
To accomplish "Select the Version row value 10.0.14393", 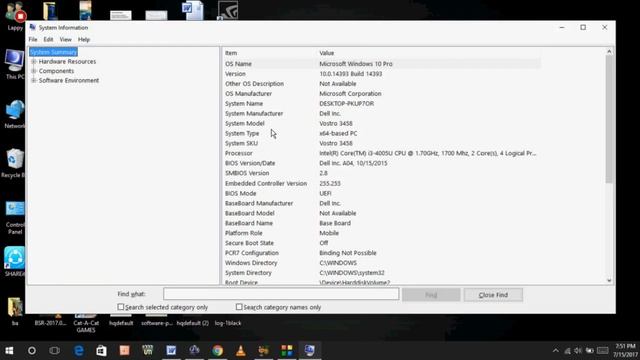I will (351, 74).
